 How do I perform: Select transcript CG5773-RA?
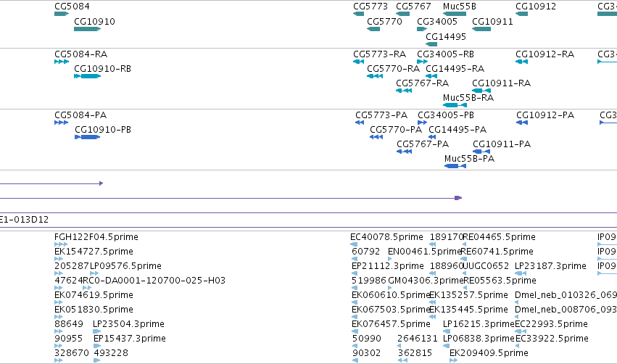point(358,62)
